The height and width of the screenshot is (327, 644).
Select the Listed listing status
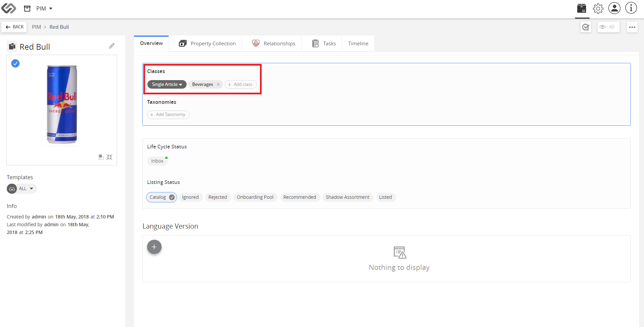pos(385,197)
